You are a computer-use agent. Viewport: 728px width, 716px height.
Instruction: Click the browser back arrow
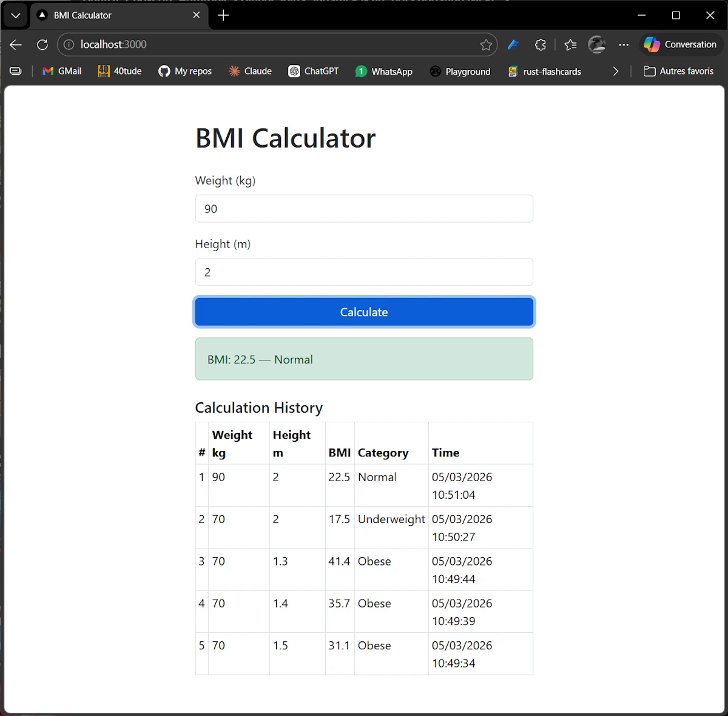tap(16, 44)
